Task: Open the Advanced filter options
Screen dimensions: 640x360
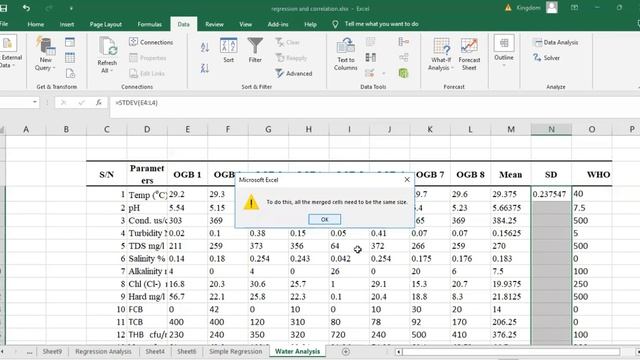Action: pyautogui.click(x=294, y=73)
